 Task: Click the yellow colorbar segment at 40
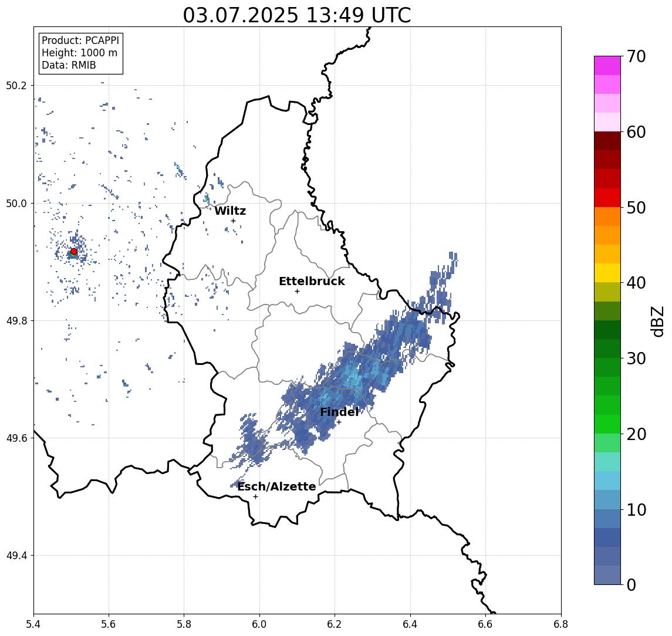click(x=607, y=273)
